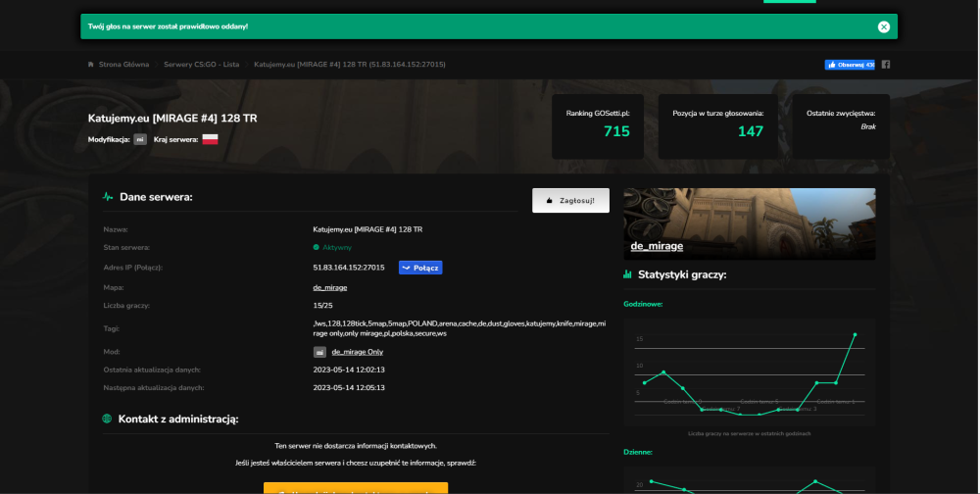The image size is (980, 494).
Task: Click the player count 15/25
Action: (x=322, y=306)
